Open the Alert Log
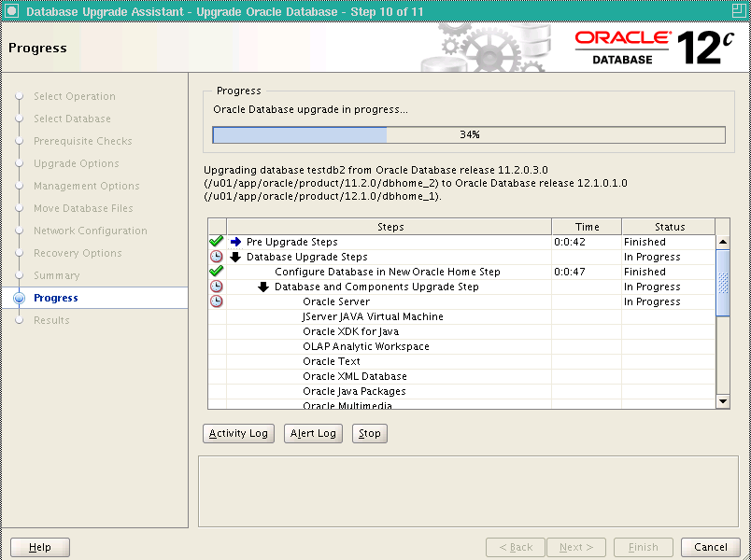The height and width of the screenshot is (560, 751). [x=313, y=433]
